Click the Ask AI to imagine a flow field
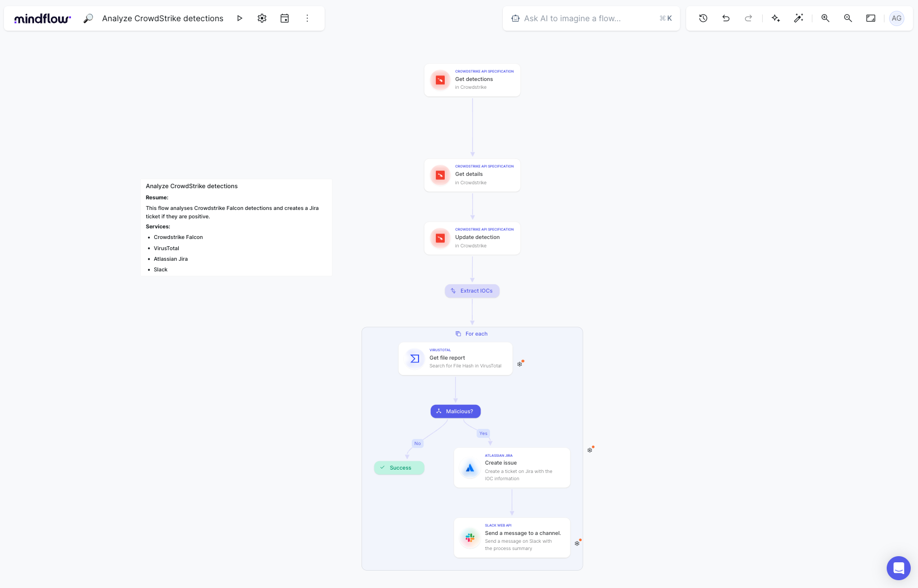The width and height of the screenshot is (918, 588). click(x=591, y=18)
